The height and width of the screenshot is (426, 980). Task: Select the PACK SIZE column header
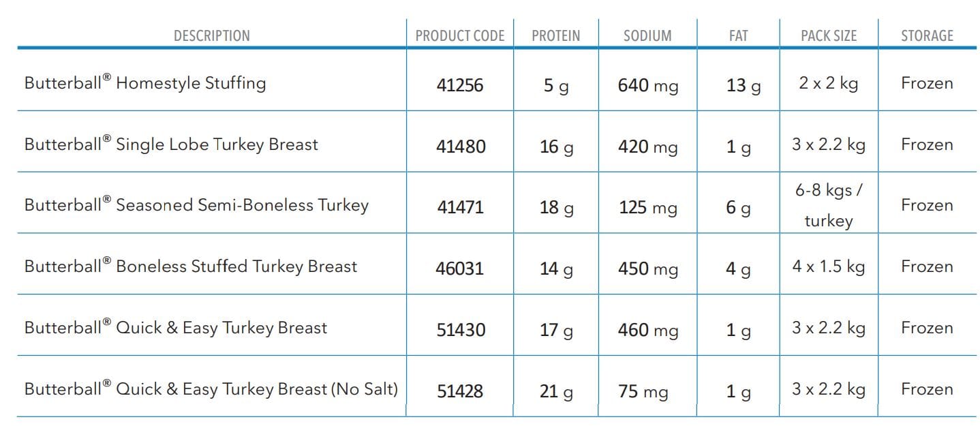[x=829, y=35]
